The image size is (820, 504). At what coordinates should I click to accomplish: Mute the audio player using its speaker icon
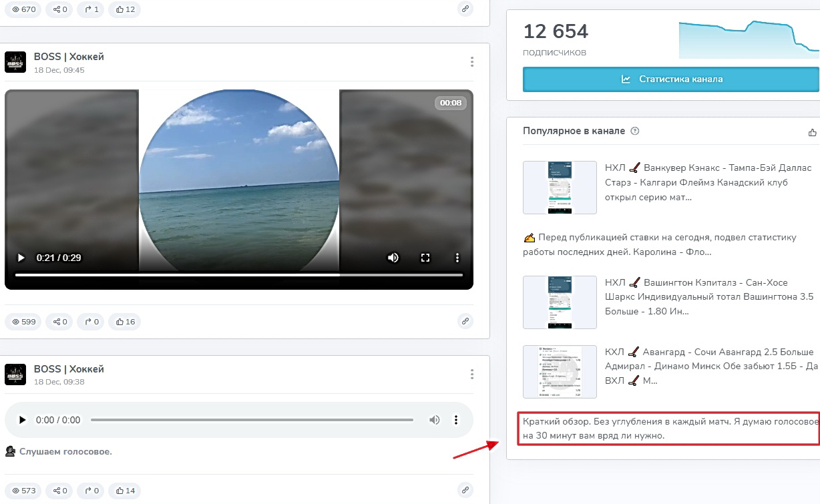[x=434, y=420]
